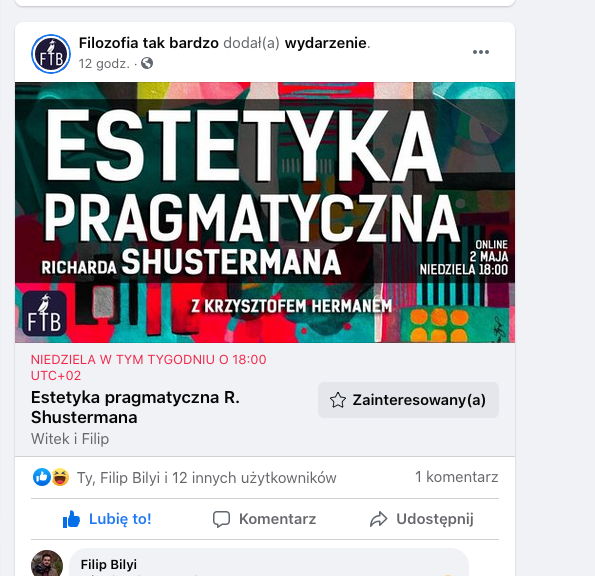Screen dimensions: 595x576
Task: Mark yourself Zainteresowany(a) for the event
Action: [x=408, y=400]
